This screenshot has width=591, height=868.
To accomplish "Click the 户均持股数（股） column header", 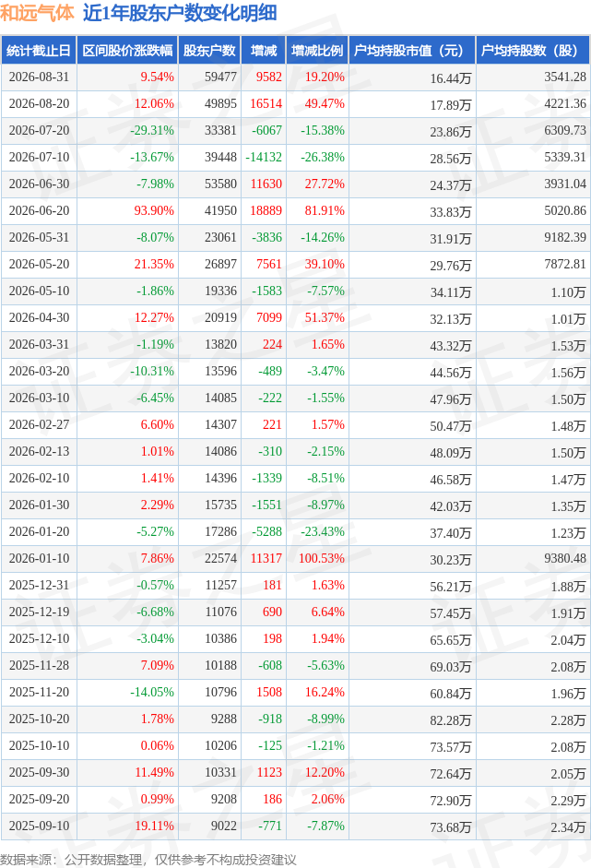I will coord(533,51).
